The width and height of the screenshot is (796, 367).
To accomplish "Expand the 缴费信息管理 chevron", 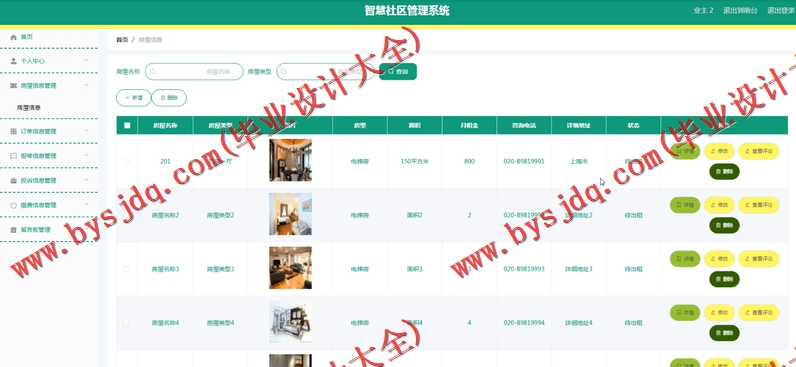I will pyautogui.click(x=86, y=204).
